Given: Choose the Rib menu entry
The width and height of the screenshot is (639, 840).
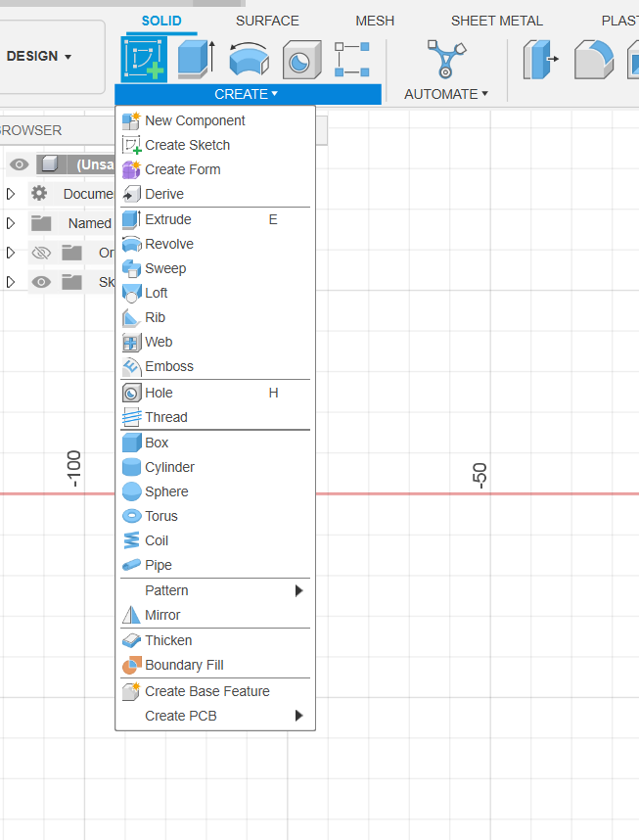Looking at the screenshot, I should tap(215, 317).
